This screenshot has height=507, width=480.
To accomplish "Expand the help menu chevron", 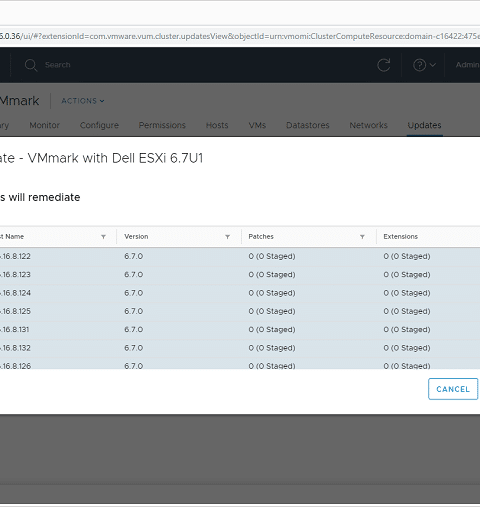I will 433,65.
